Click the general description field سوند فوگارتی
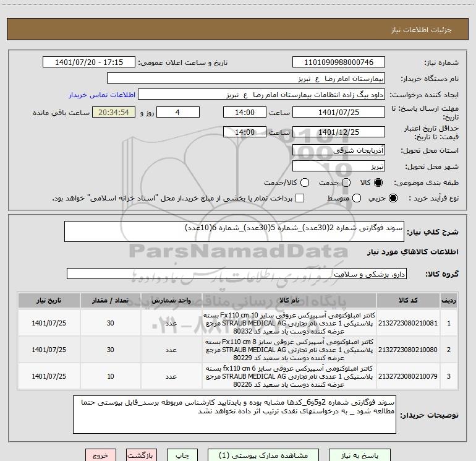476x461 pixels. point(234,231)
